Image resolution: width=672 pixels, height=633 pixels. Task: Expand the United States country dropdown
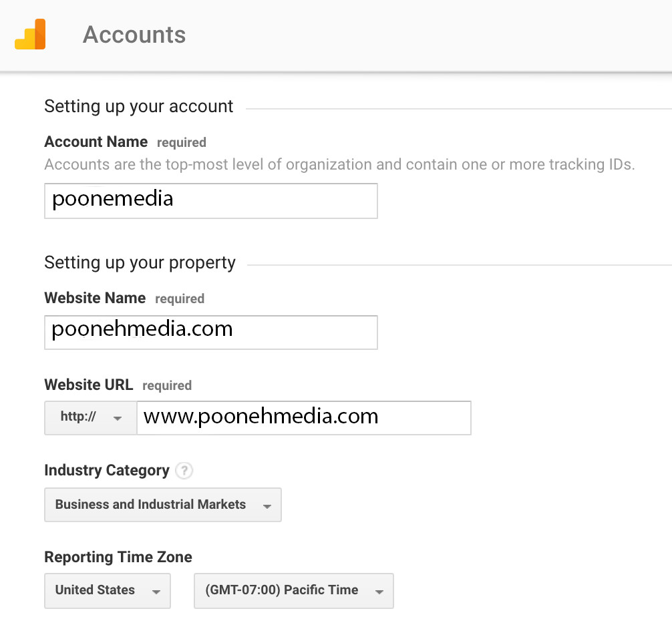tap(108, 591)
